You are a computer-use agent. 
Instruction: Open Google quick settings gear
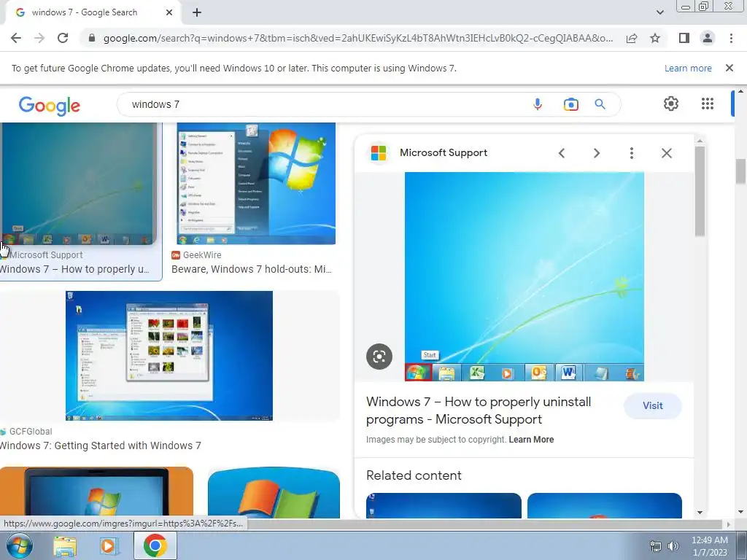[x=671, y=104]
